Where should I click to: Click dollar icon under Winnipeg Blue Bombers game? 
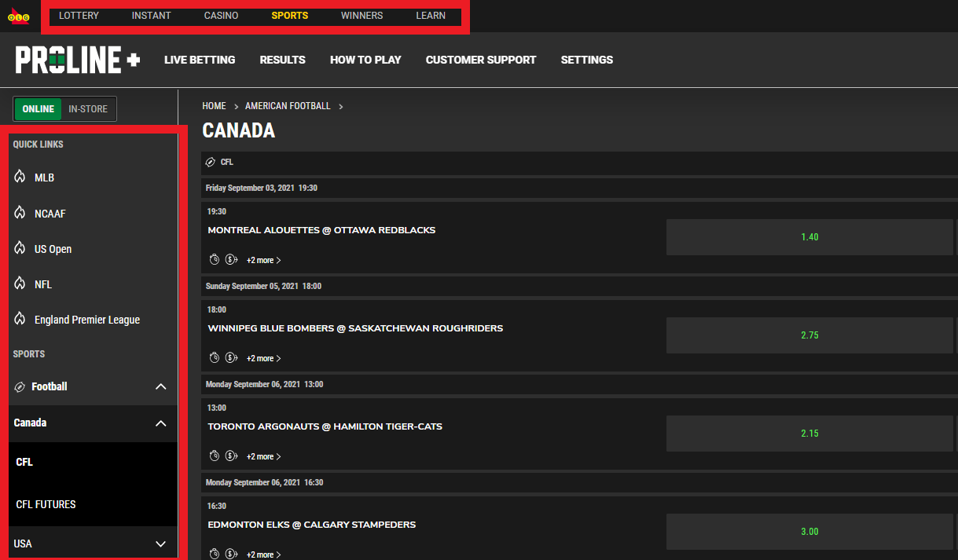click(231, 357)
